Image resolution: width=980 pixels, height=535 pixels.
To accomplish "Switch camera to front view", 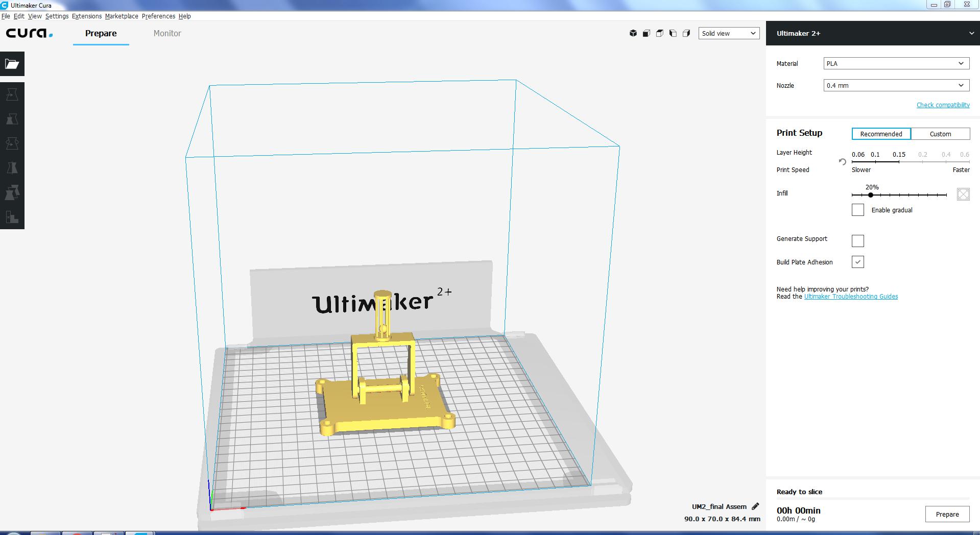I will [x=647, y=33].
